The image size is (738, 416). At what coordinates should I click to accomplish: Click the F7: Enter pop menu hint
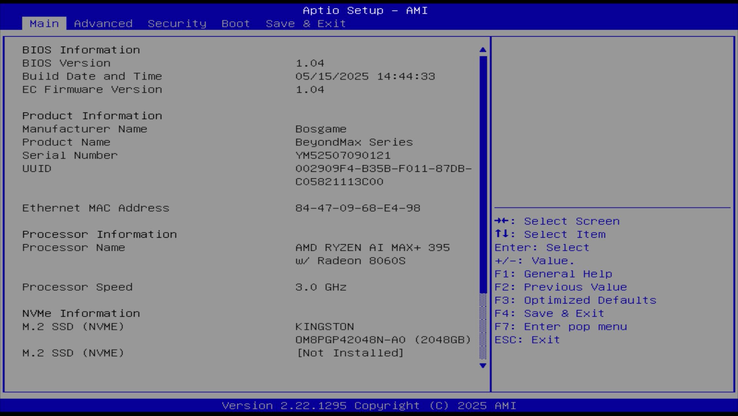(561, 327)
